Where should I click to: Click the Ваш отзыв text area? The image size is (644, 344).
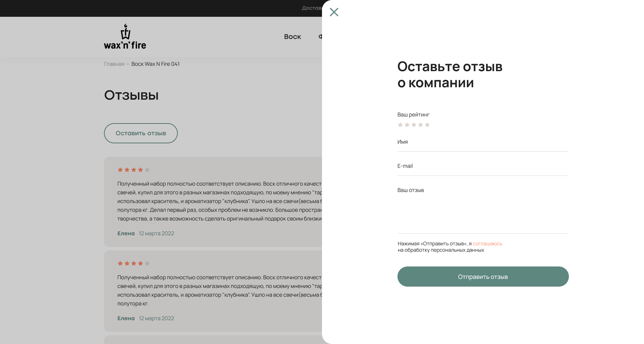pyautogui.click(x=483, y=208)
